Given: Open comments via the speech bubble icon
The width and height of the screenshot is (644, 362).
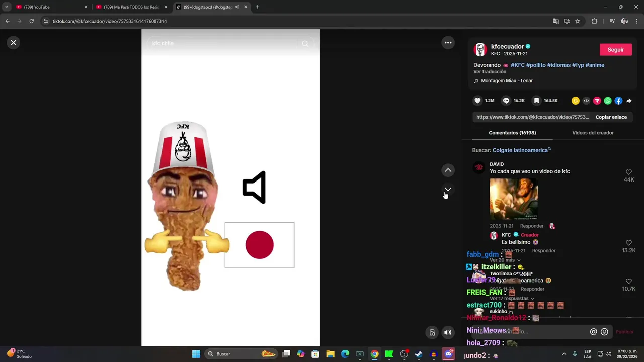Looking at the screenshot, I should pos(506,101).
